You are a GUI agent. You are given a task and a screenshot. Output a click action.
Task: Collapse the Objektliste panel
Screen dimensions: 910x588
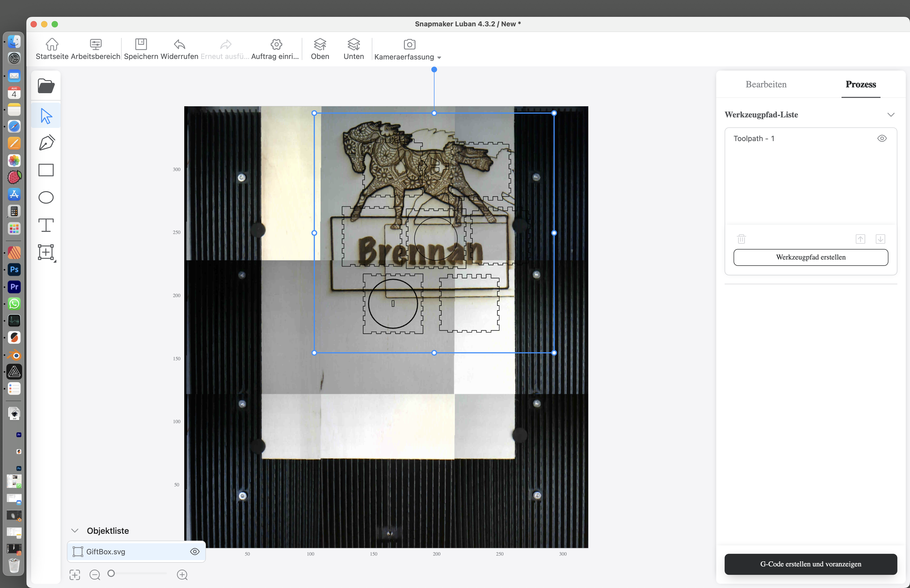pos(75,531)
